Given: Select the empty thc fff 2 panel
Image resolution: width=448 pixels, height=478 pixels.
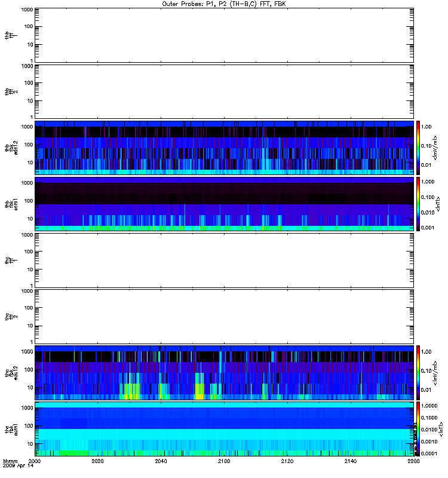Looking at the screenshot, I should pyautogui.click(x=224, y=317).
